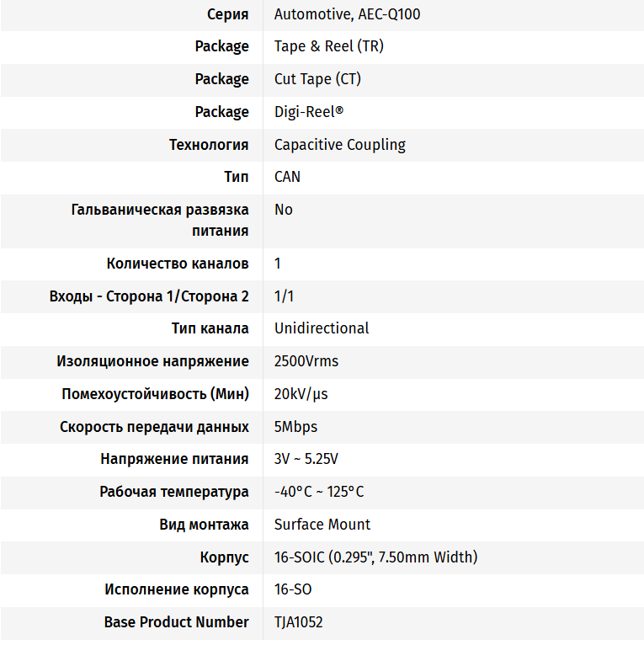
Task: Click the Base Product Number label
Action: [x=177, y=622]
